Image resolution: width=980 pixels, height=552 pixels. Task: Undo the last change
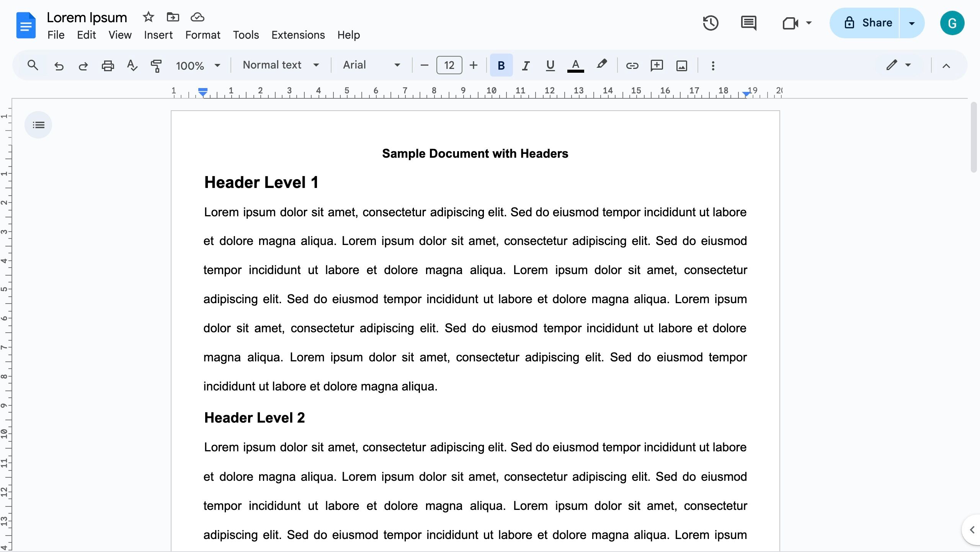point(59,65)
